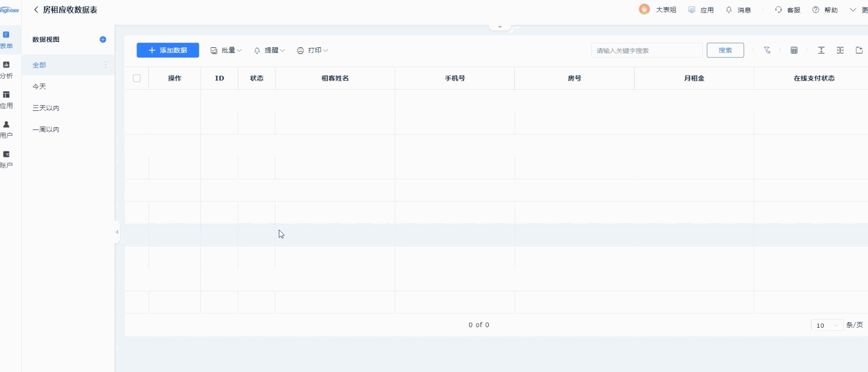Select the 今天 data view
Image resolution: width=868 pixels, height=372 pixels.
(x=39, y=87)
